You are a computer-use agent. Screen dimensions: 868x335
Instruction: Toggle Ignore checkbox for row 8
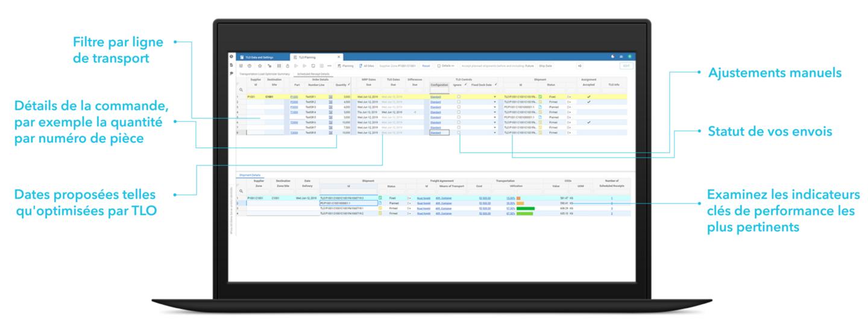pos(459,133)
